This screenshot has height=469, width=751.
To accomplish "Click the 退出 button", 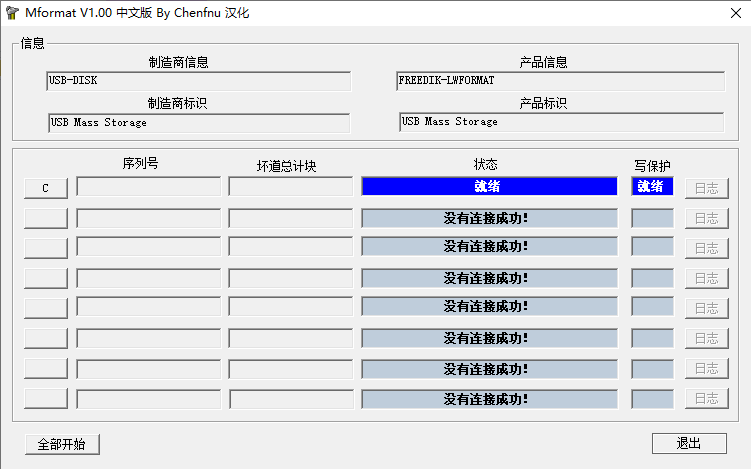I will click(689, 443).
